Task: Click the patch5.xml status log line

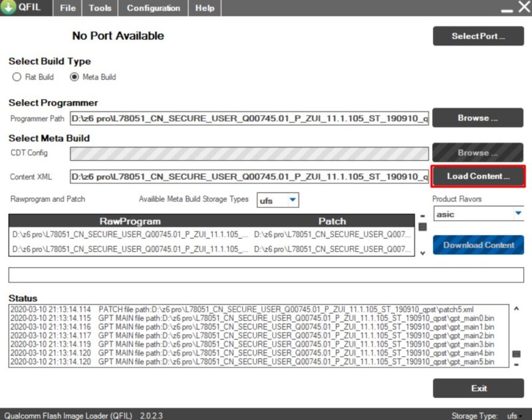Action: [242, 310]
